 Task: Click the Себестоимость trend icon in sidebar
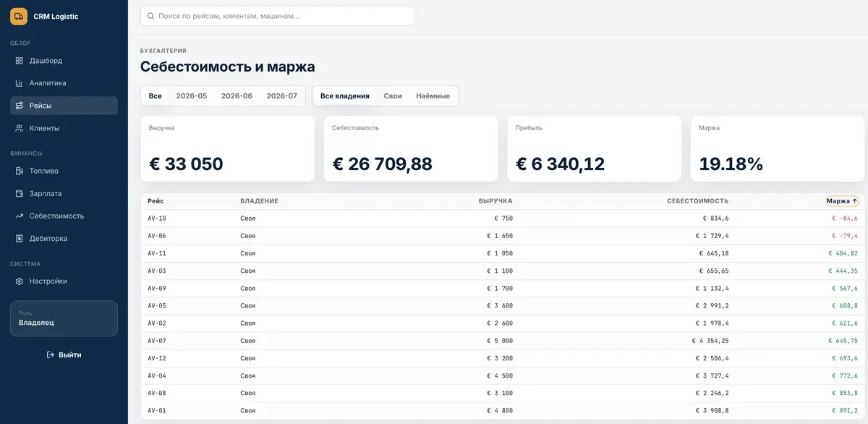click(20, 216)
